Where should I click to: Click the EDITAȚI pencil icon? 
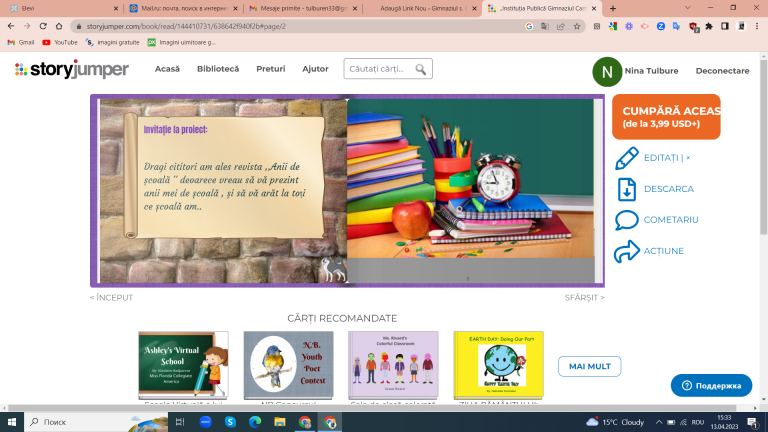click(626, 158)
